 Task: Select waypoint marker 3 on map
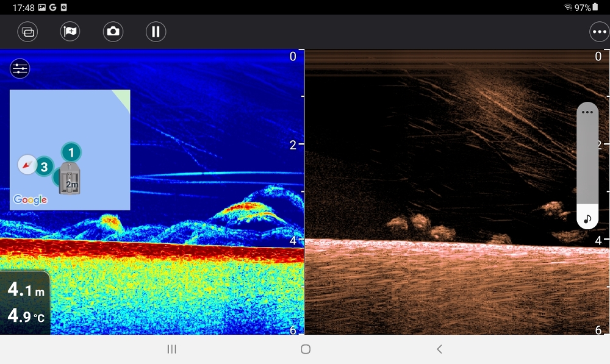(x=45, y=167)
